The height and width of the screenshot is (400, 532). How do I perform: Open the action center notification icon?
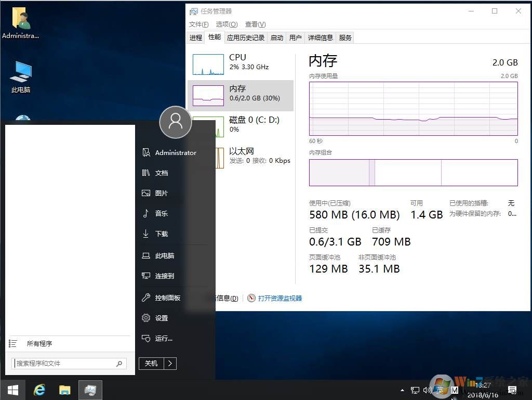click(512, 390)
